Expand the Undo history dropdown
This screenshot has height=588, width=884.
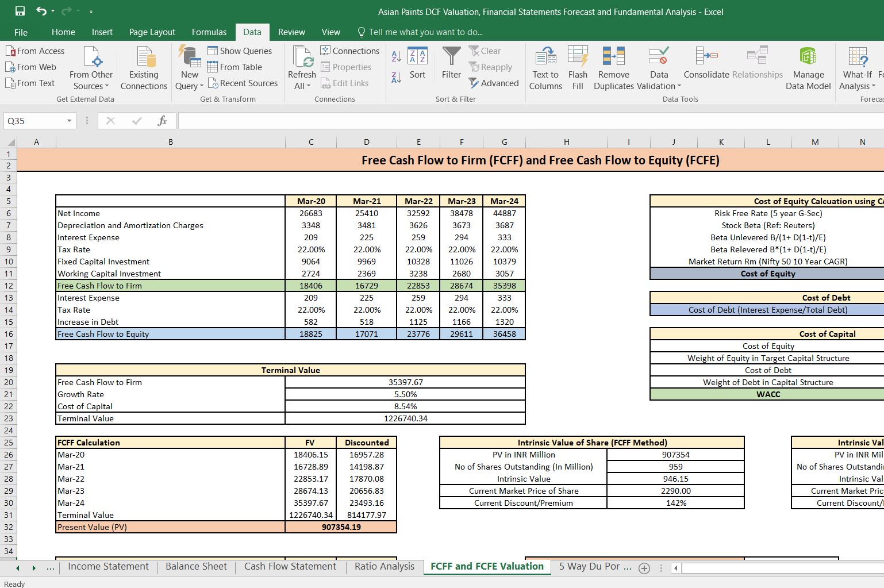53,11
